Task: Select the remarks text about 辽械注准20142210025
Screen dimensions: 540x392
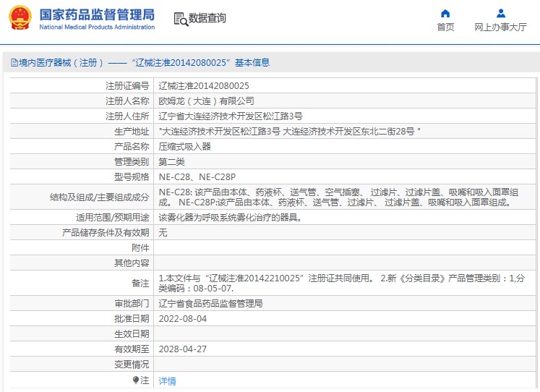Action: tap(342, 283)
